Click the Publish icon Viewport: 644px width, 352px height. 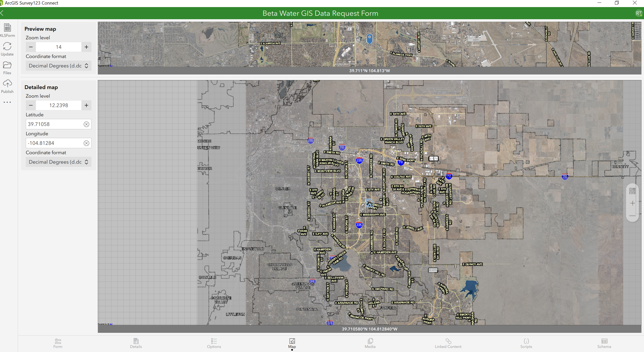point(7,86)
